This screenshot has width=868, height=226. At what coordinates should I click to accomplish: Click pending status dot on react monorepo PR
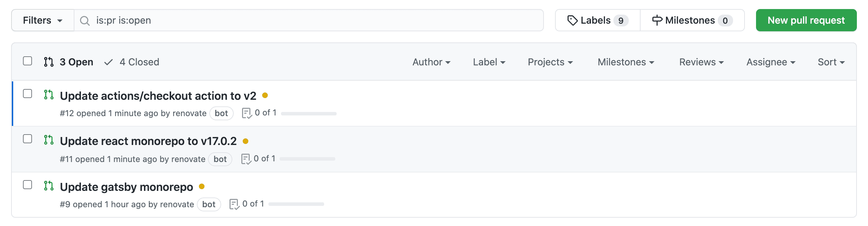[x=246, y=141]
